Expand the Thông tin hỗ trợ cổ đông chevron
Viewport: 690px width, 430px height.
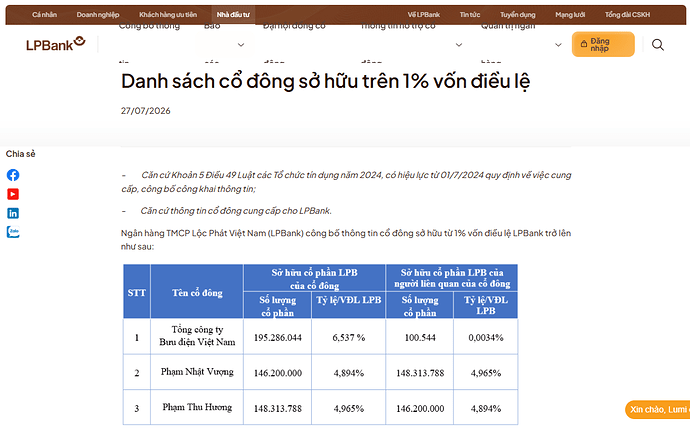[x=459, y=45]
